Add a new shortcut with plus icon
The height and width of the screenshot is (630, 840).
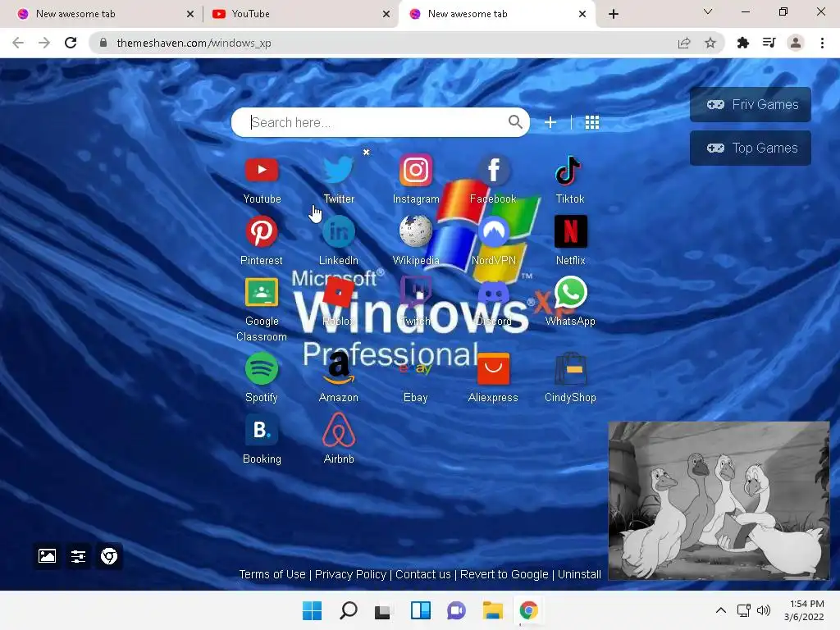550,123
